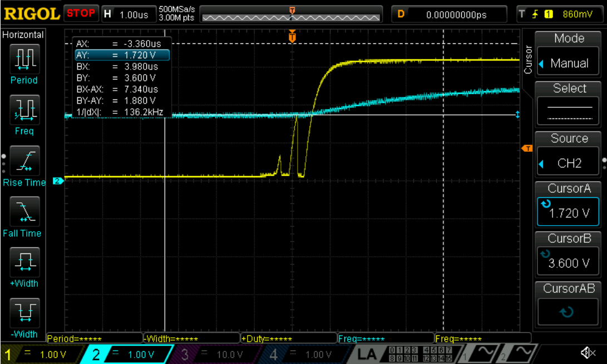Click the cyan Freq measurement result box
Screen dimensions: 607x364
pos(386,338)
